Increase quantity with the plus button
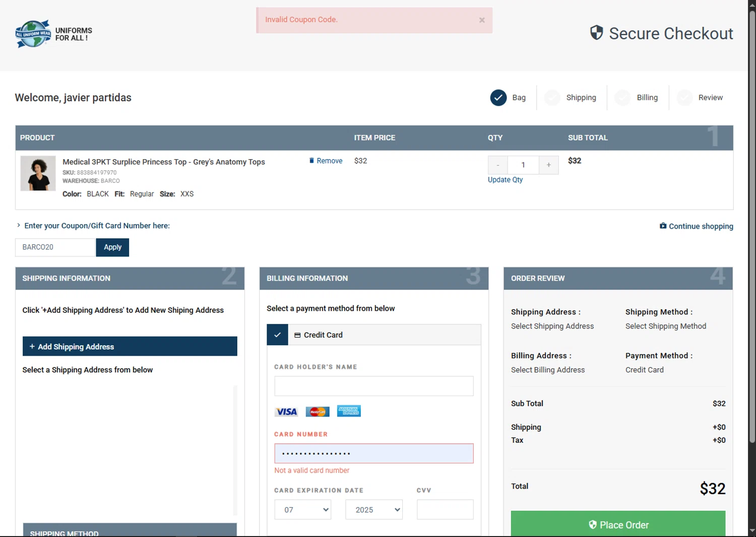Image resolution: width=756 pixels, height=537 pixels. click(x=548, y=165)
